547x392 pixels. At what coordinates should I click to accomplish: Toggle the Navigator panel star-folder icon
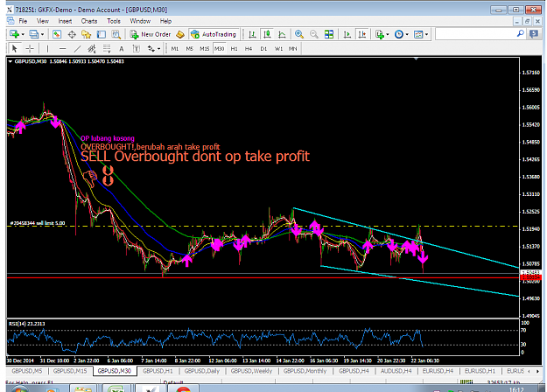pos(86,34)
